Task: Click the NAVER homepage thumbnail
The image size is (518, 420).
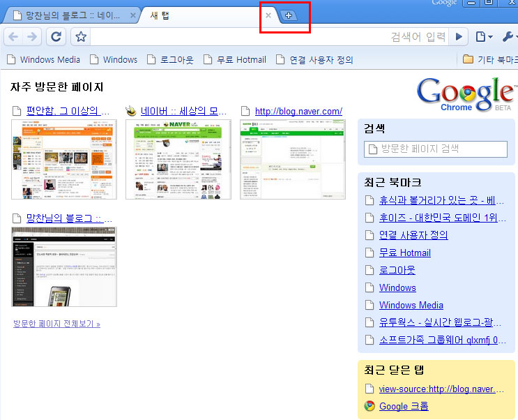Action: (x=178, y=159)
